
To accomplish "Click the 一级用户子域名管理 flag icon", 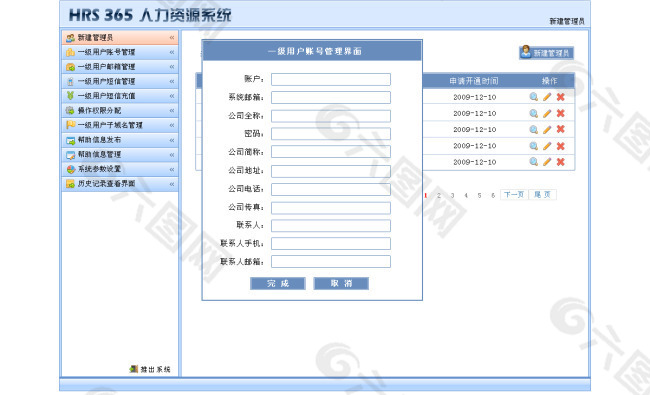I will [x=70, y=125].
